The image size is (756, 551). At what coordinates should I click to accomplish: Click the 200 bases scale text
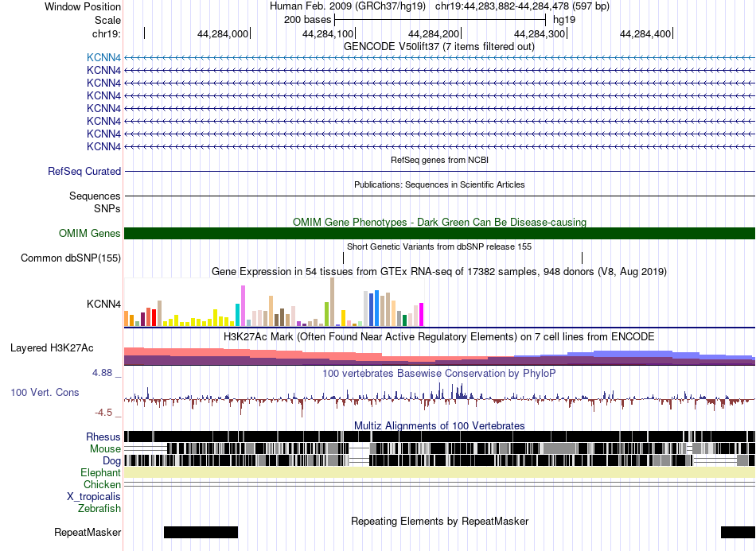[x=307, y=20]
